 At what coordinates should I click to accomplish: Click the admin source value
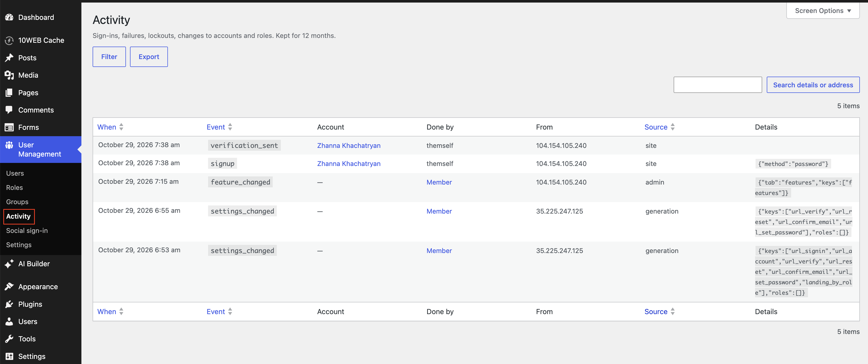tap(655, 182)
